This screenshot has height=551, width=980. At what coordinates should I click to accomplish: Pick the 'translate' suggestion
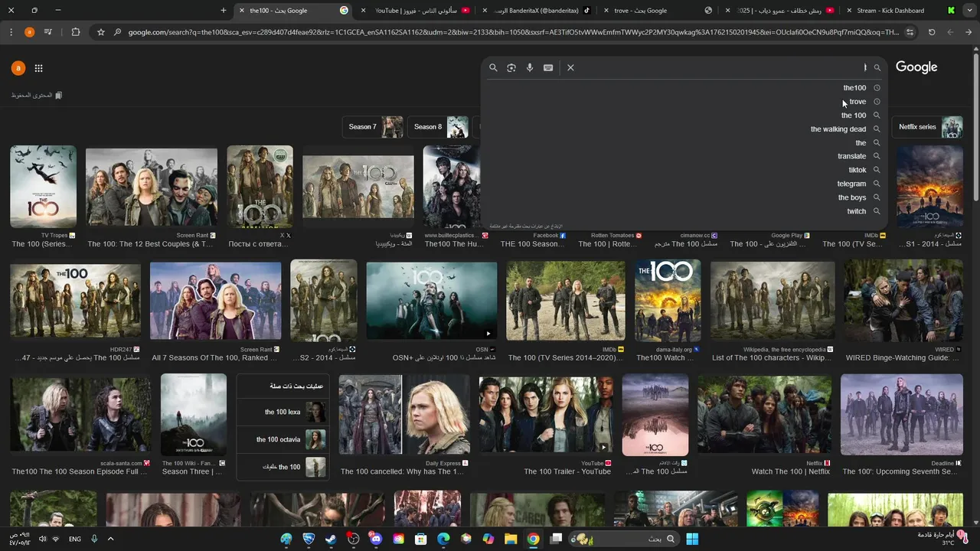851,156
